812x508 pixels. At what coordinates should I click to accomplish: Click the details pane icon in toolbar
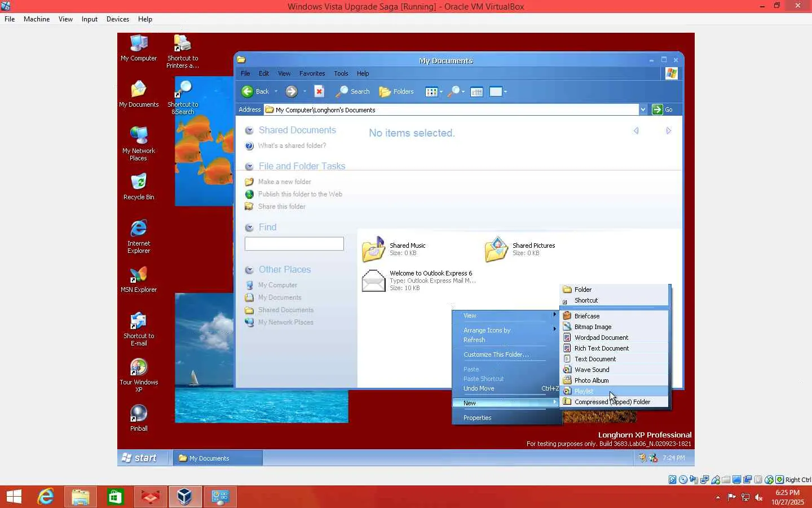476,91
